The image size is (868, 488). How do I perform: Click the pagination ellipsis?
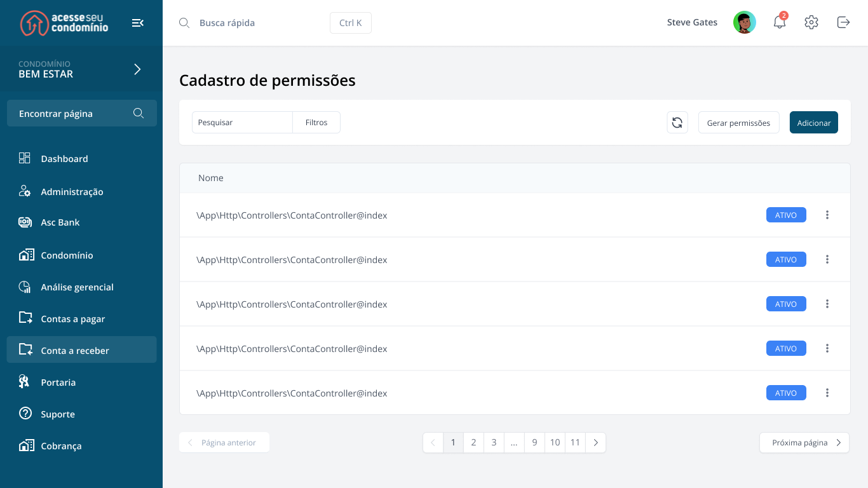click(x=514, y=442)
